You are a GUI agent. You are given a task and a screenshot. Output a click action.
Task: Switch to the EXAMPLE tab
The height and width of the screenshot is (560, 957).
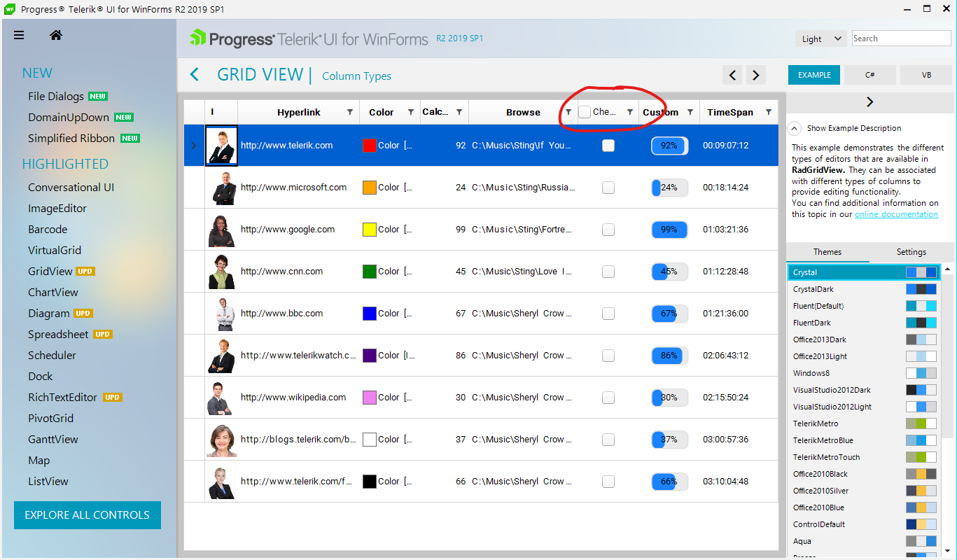point(814,75)
